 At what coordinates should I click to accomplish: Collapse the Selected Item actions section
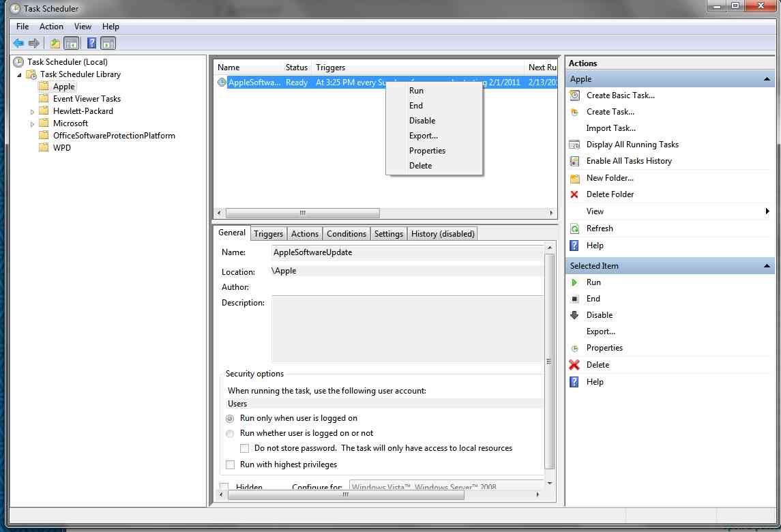tap(767, 266)
